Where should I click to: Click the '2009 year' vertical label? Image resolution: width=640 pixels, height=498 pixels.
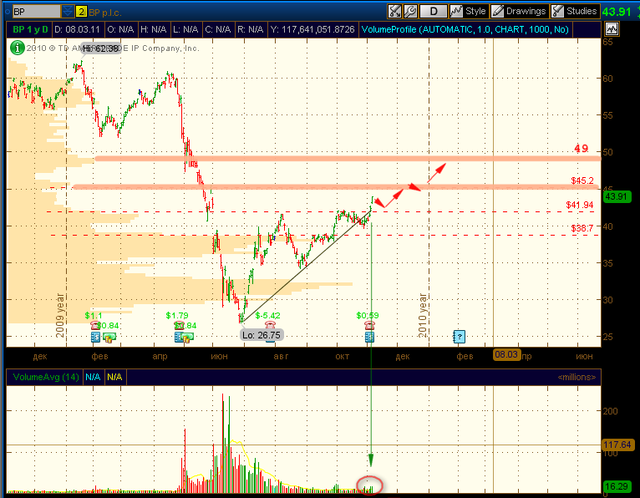click(x=60, y=315)
